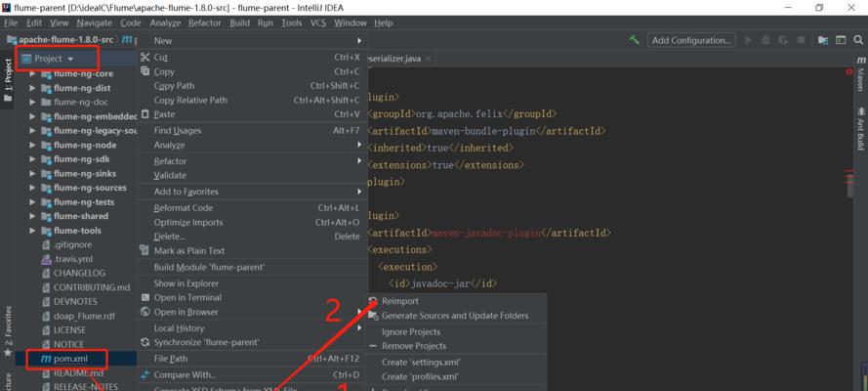Viewport: 868px width, 391px height.
Task: Click the apache-flume-1.8.0-src folder breadcrumb icon
Action: [x=12, y=40]
